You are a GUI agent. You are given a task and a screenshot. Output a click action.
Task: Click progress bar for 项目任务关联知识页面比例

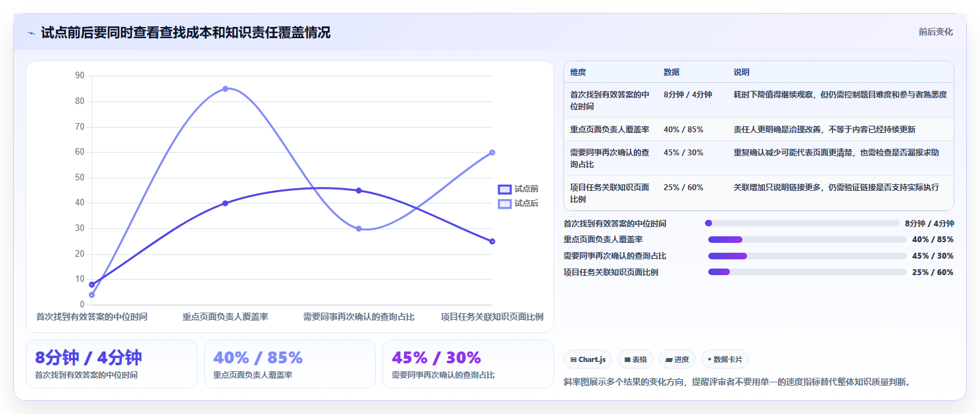tap(807, 272)
